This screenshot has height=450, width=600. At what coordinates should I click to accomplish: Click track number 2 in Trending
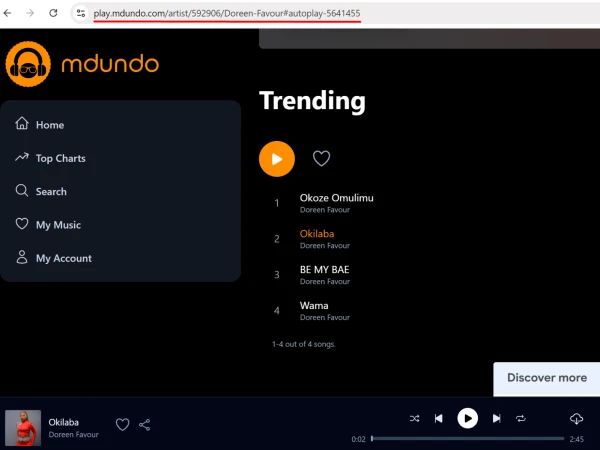tap(277, 239)
